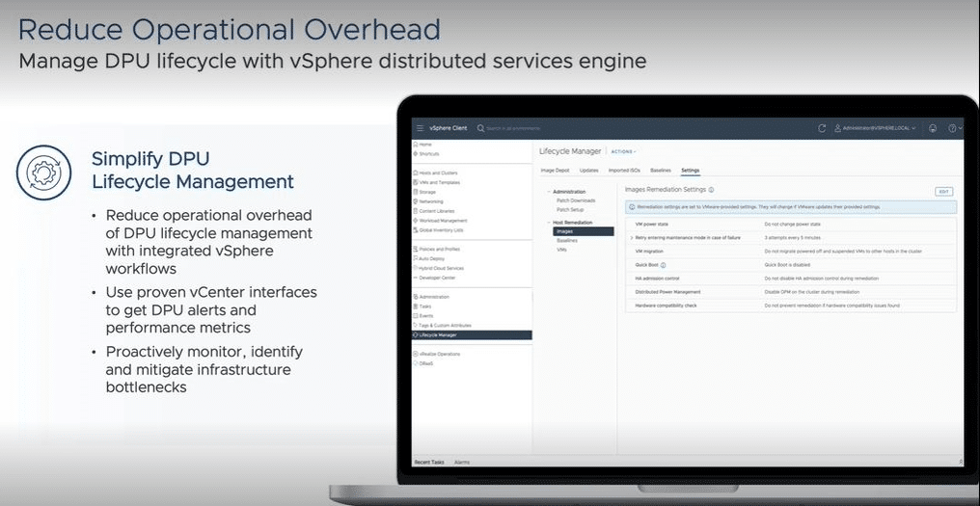The image size is (980, 506).
Task: Click the Home icon in sidebar
Action: click(x=416, y=145)
